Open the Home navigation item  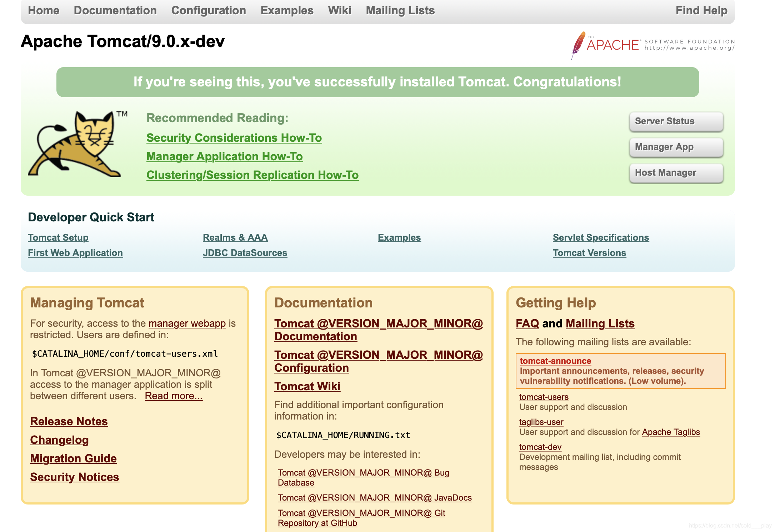[44, 10]
